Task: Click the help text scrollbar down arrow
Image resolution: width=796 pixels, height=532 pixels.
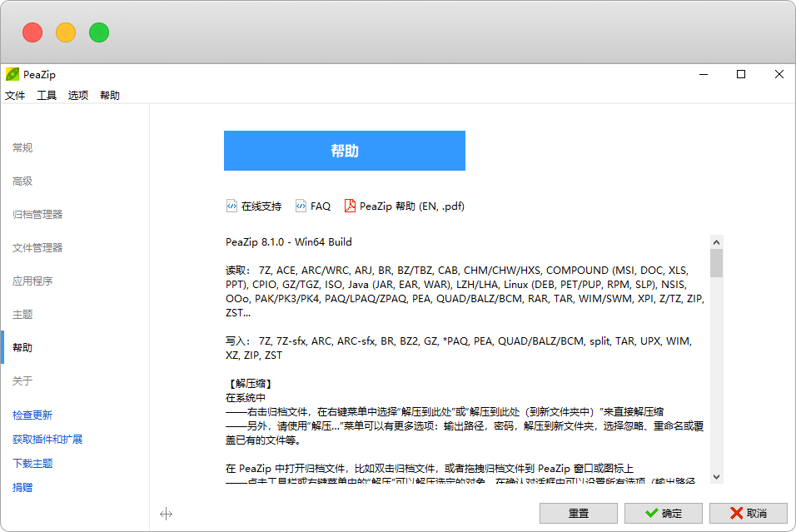Action: 716,477
